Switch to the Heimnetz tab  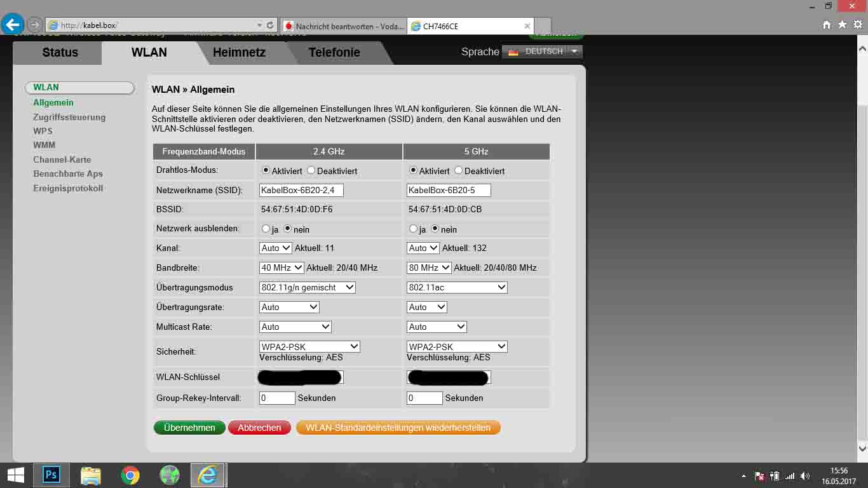(239, 53)
